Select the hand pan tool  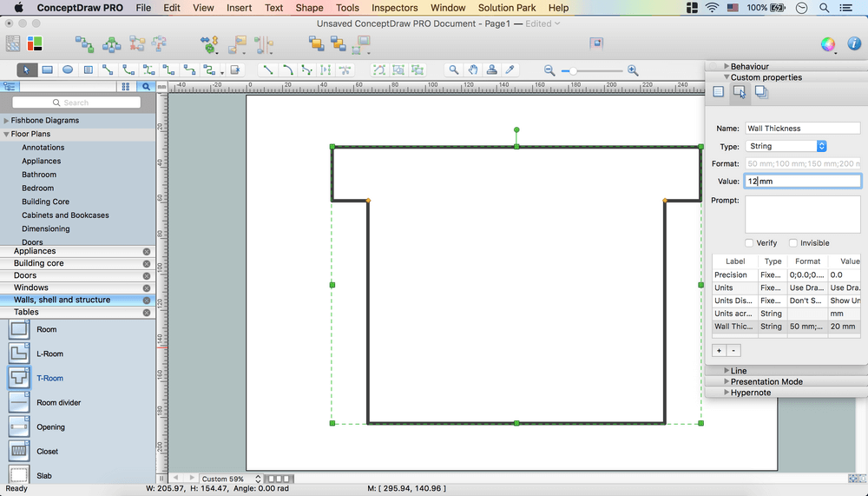[472, 69]
